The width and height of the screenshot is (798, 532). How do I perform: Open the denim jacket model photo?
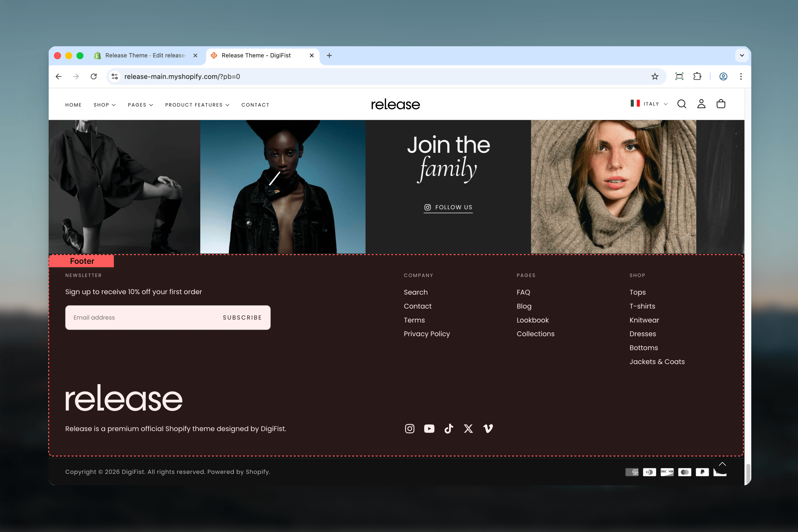point(283,187)
